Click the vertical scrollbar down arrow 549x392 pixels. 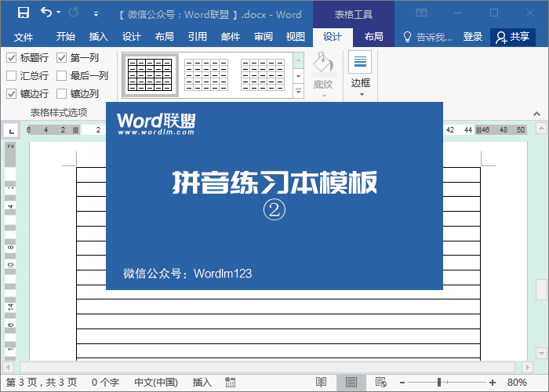[541, 354]
